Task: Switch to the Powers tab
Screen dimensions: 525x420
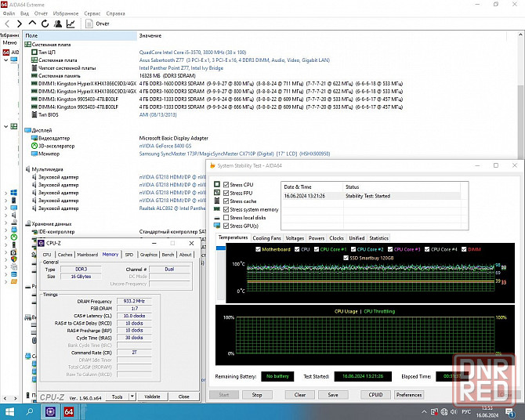Action: (x=317, y=238)
